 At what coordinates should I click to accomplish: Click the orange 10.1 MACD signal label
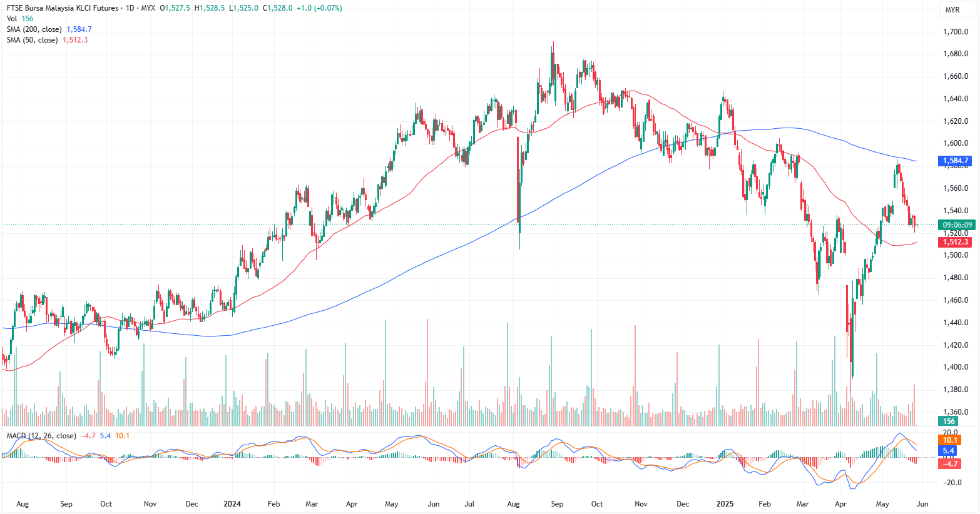click(949, 440)
